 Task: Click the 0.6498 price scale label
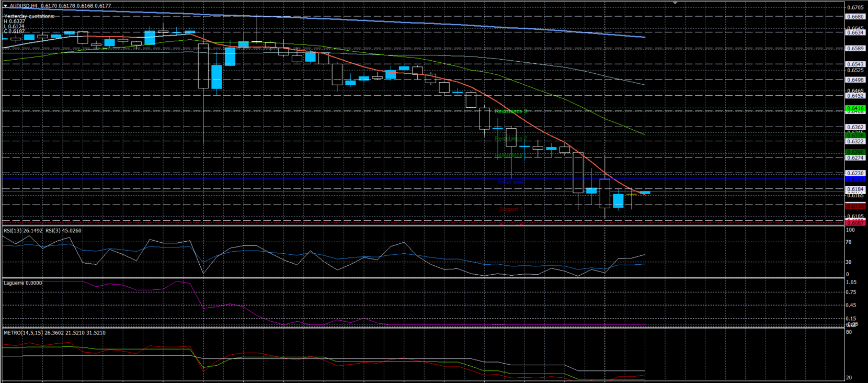click(x=855, y=80)
